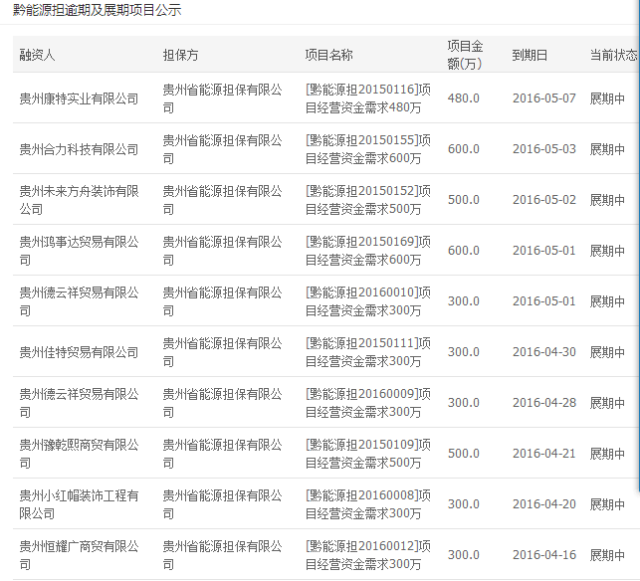The height and width of the screenshot is (581, 640).
Task: Click amount 500.0 in 贵州未来方舟 row
Action: (x=464, y=200)
